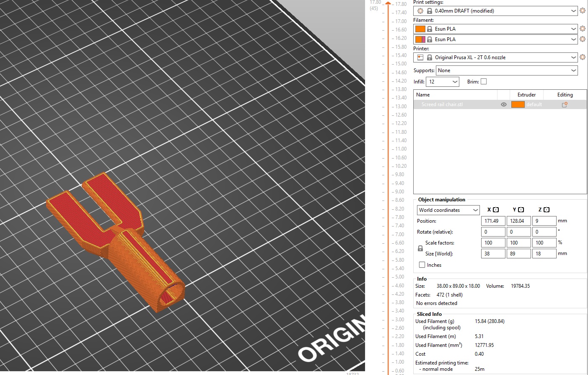Click the used filament length 5.31
Viewport: 588px width, 375px height.
pyautogui.click(x=479, y=336)
